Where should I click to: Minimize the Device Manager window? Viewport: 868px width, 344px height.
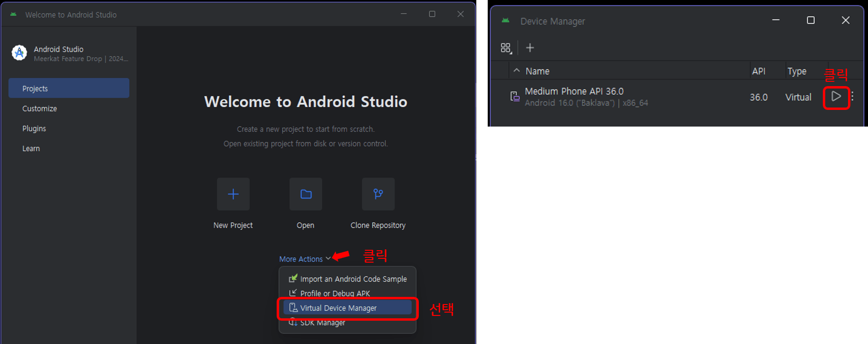click(776, 20)
